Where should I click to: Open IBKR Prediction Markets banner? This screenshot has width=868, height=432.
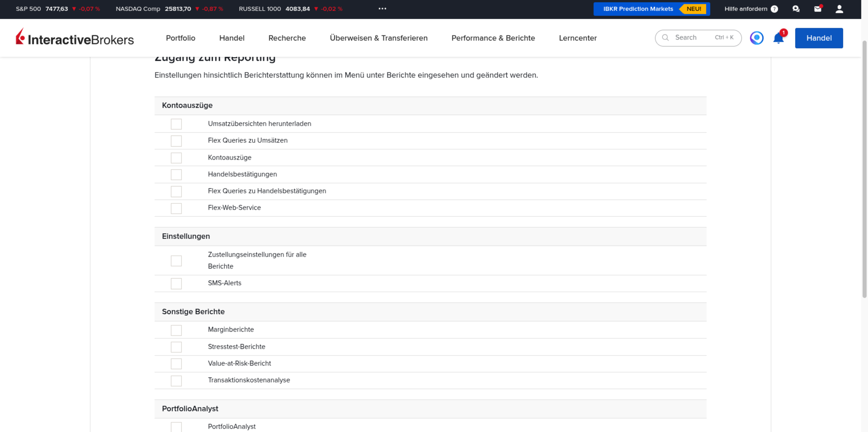tap(652, 9)
